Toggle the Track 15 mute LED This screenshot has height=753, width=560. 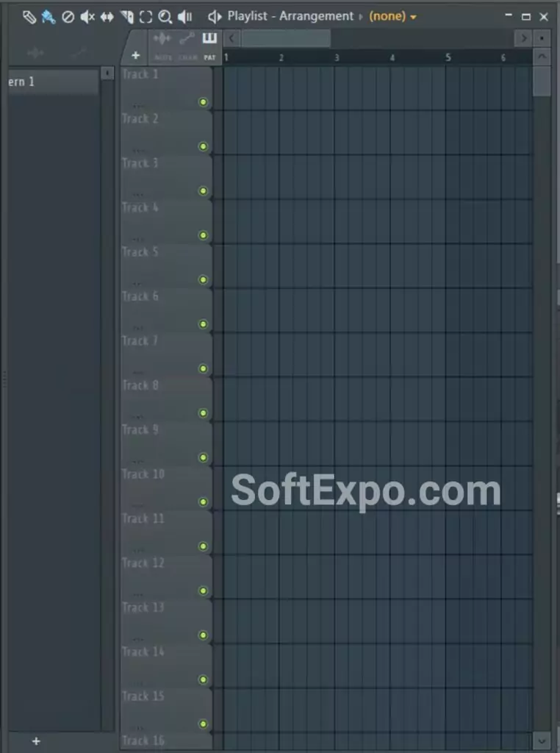[203, 724]
